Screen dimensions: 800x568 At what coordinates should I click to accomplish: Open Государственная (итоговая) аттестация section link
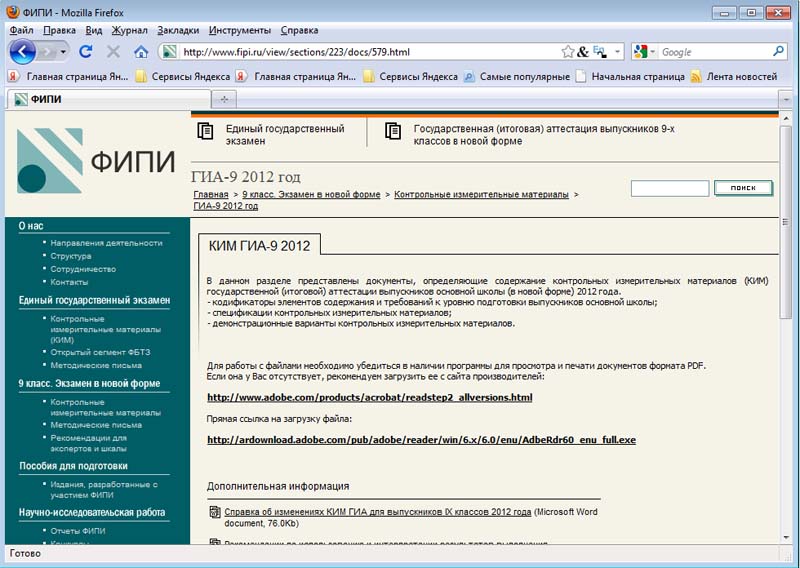click(x=544, y=135)
